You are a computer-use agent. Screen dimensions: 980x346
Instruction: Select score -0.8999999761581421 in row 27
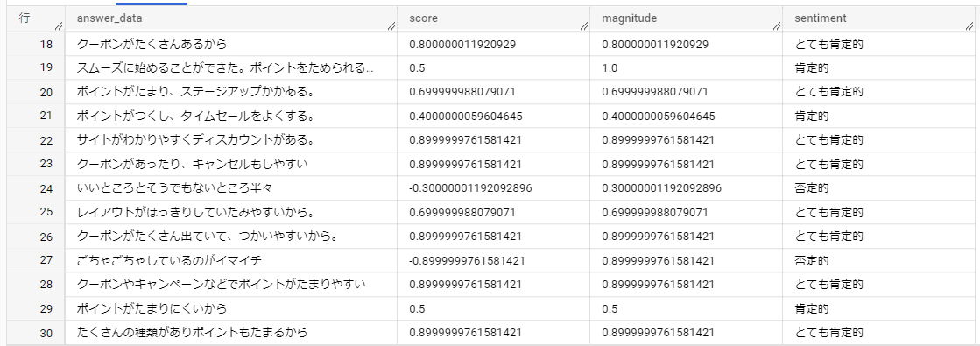click(467, 260)
